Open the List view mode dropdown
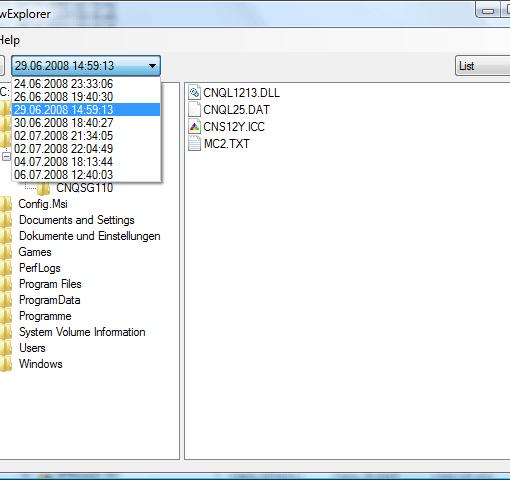 [x=482, y=66]
